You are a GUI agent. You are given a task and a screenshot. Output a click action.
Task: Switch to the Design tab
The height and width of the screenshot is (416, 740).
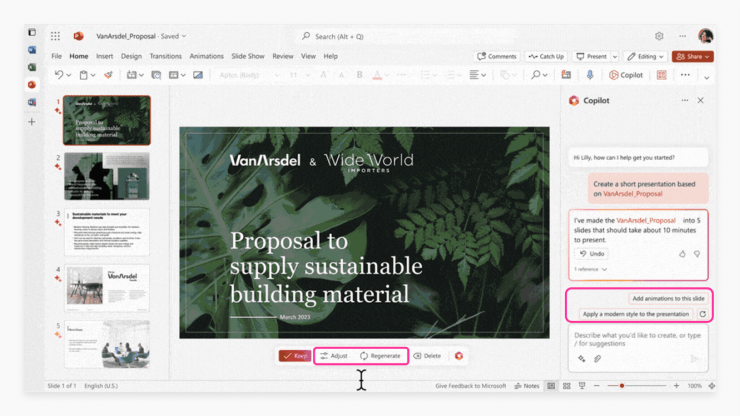pos(131,56)
